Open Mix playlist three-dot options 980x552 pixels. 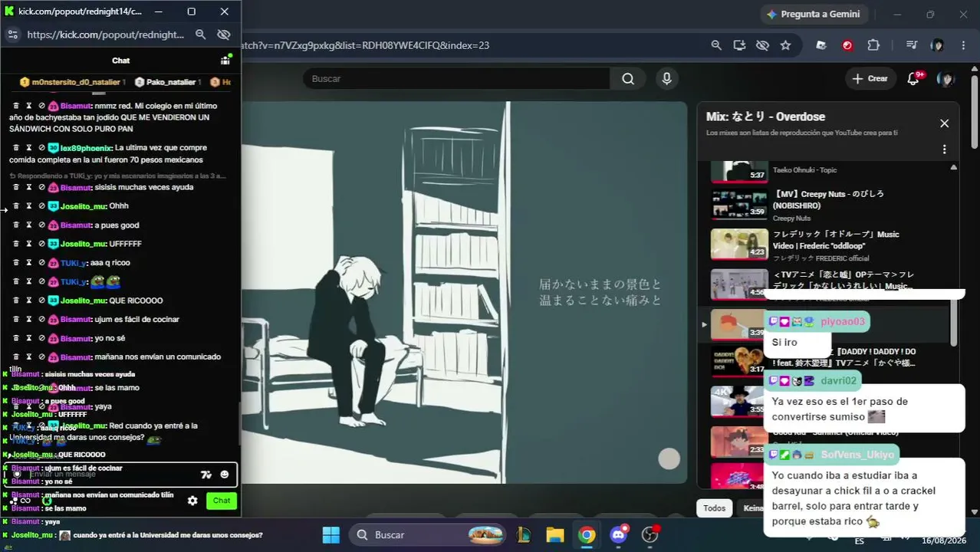945,149
